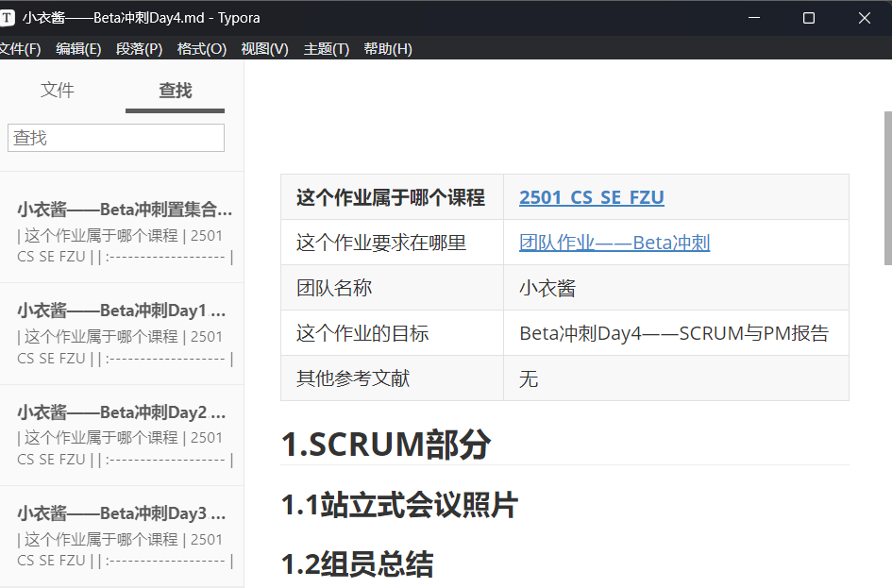Open the 段落(P) menu

140,49
